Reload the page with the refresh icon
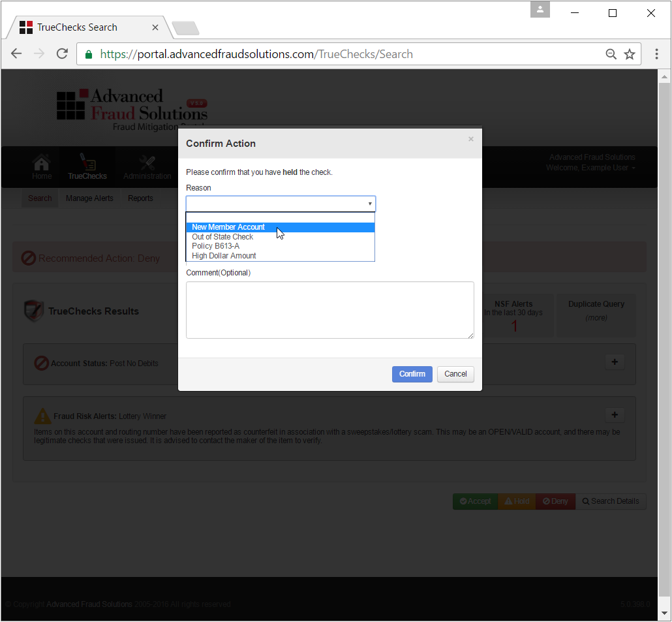The height and width of the screenshot is (622, 672). (62, 54)
